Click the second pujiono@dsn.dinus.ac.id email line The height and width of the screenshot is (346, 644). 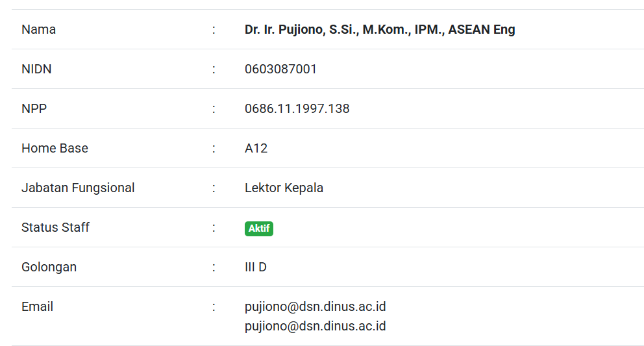315,326
